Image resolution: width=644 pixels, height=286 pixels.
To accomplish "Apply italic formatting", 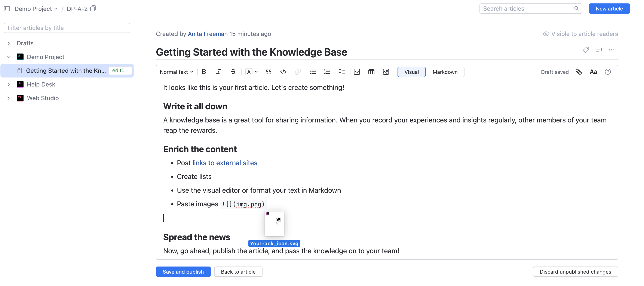I will [218, 72].
